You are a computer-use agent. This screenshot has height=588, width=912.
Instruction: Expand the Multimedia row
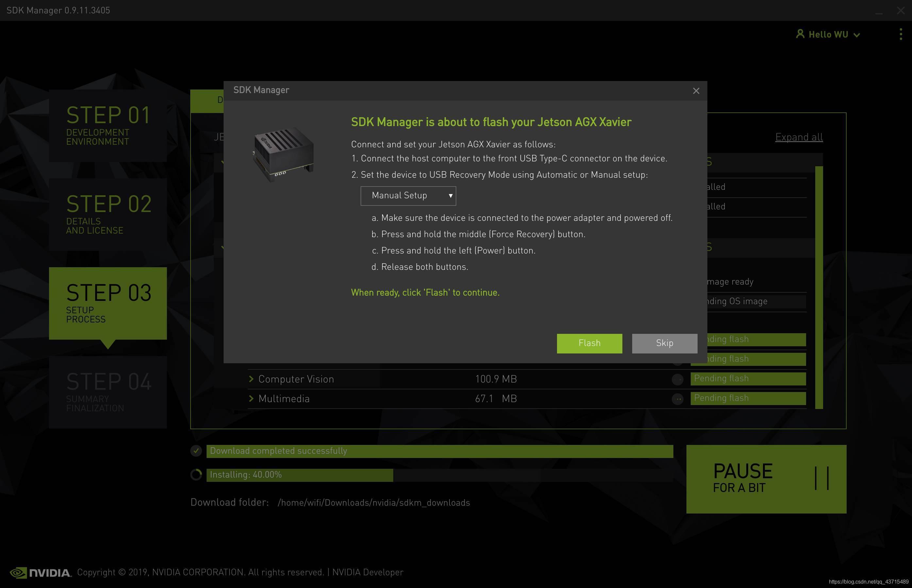point(251,399)
